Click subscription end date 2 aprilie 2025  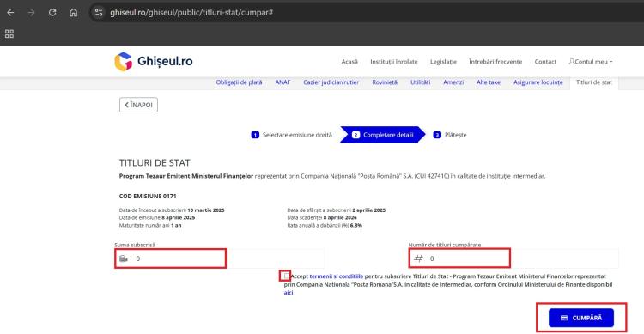coord(369,210)
